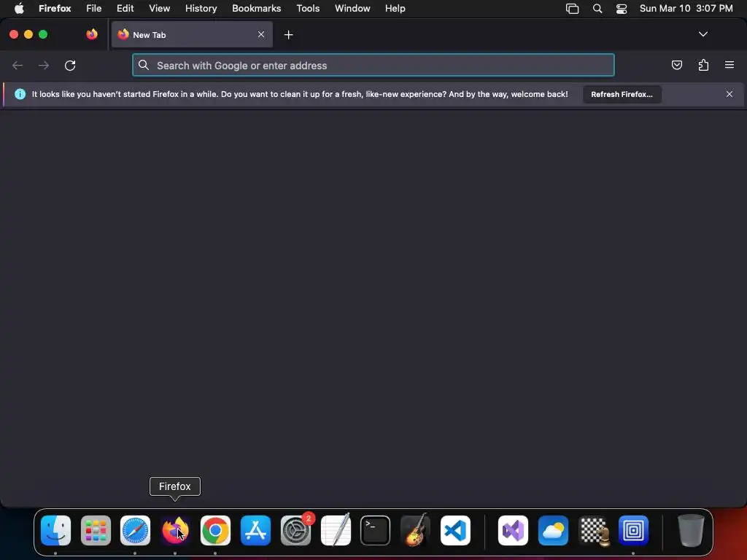Click the date and time in menu bar
The height and width of the screenshot is (560, 747).
point(686,8)
